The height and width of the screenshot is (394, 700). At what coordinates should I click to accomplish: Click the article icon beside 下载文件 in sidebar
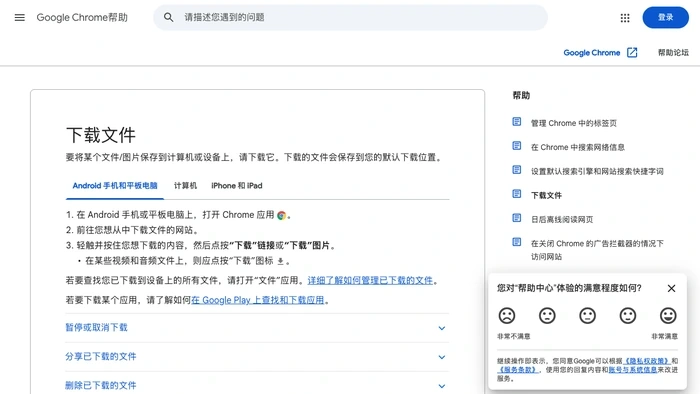pyautogui.click(x=517, y=194)
